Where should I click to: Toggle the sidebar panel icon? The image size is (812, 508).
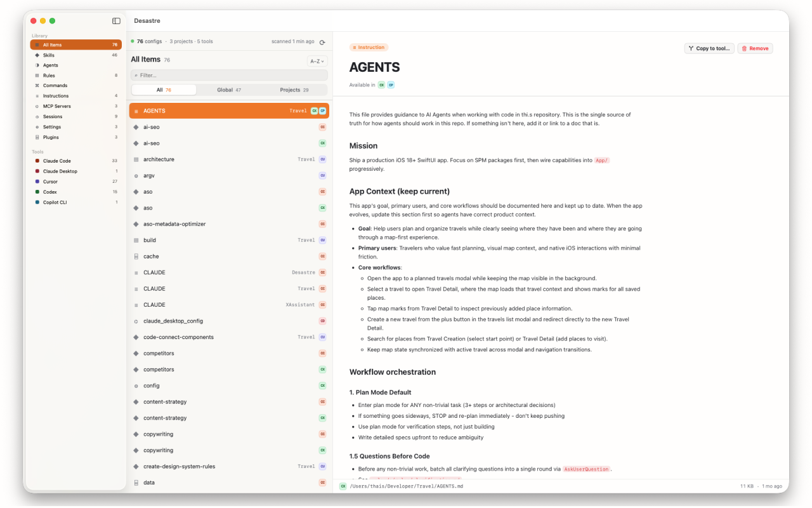click(x=116, y=21)
